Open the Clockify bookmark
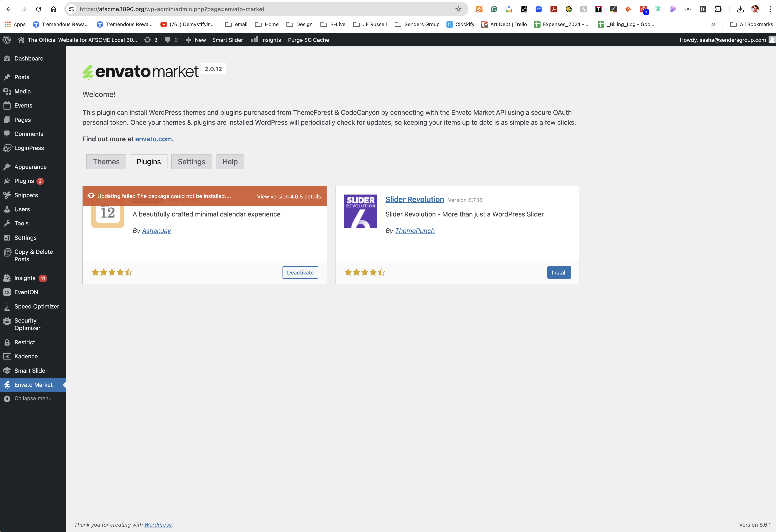This screenshot has height=532, width=776. [461, 24]
